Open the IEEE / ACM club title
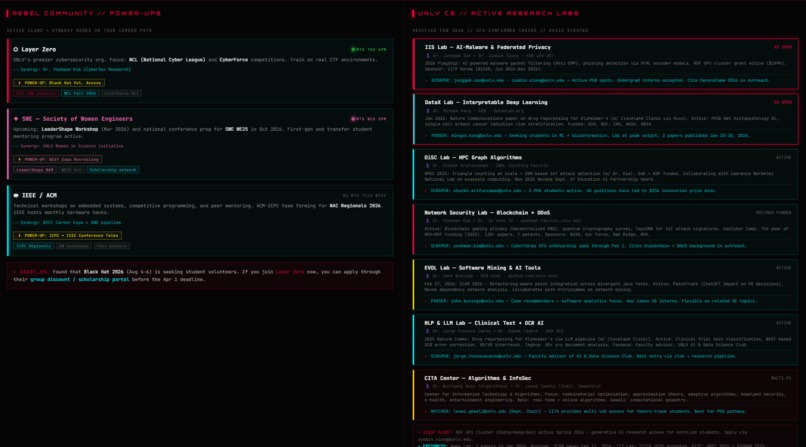 pos(40,195)
